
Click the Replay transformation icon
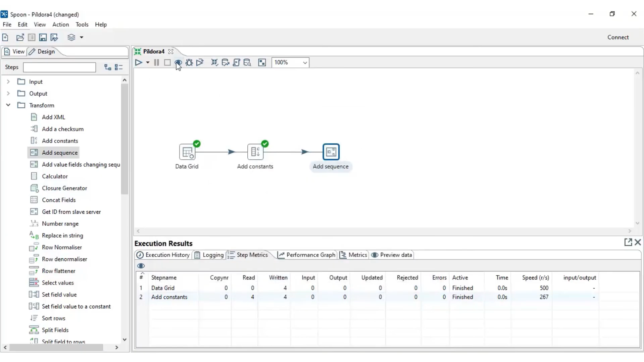pyautogui.click(x=200, y=62)
